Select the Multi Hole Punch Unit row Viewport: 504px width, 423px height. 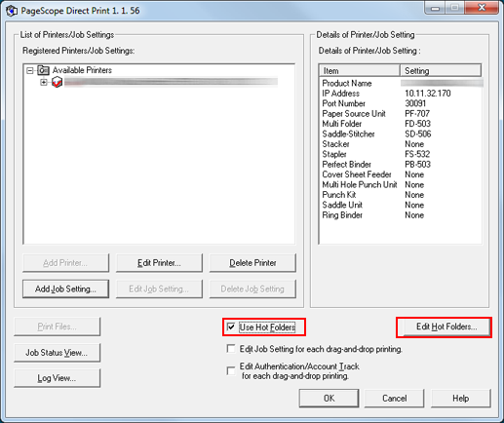click(401, 184)
